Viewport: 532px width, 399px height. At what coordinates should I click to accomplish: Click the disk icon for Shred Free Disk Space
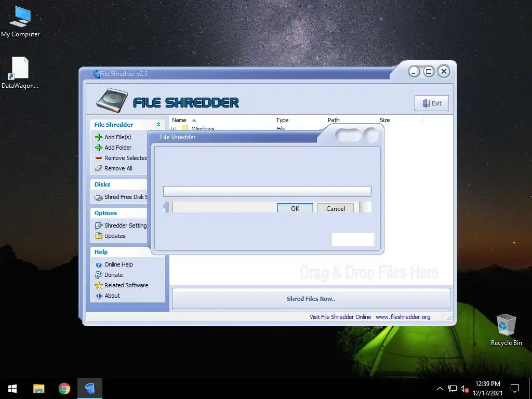tap(99, 197)
